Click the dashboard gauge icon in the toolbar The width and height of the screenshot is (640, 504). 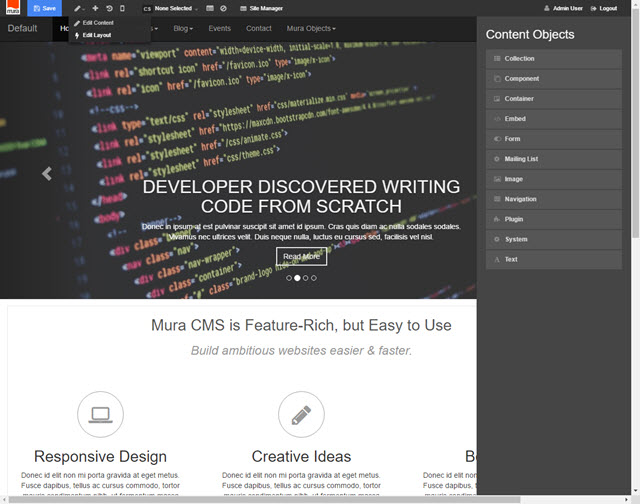pos(223,8)
